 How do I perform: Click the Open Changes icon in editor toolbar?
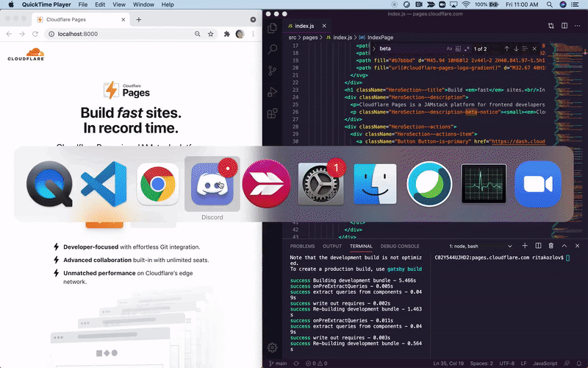[x=551, y=26]
